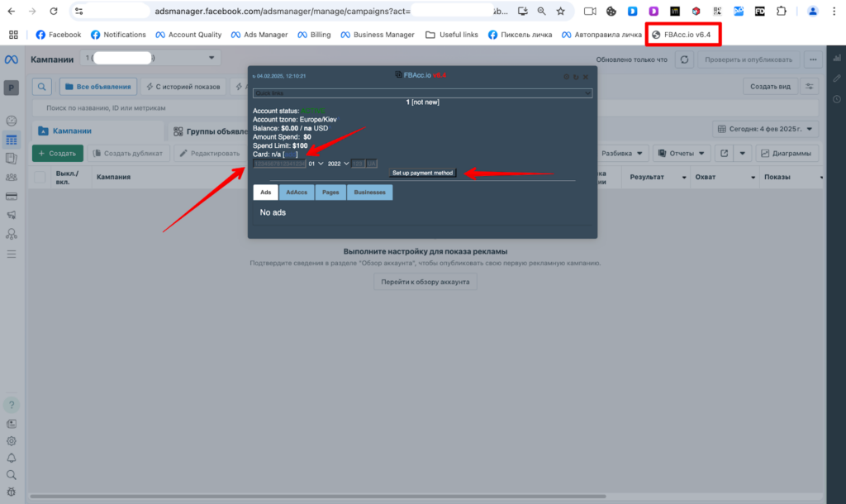Select the С историей показов filter
Screen dimensions: 846x504
(x=183, y=86)
